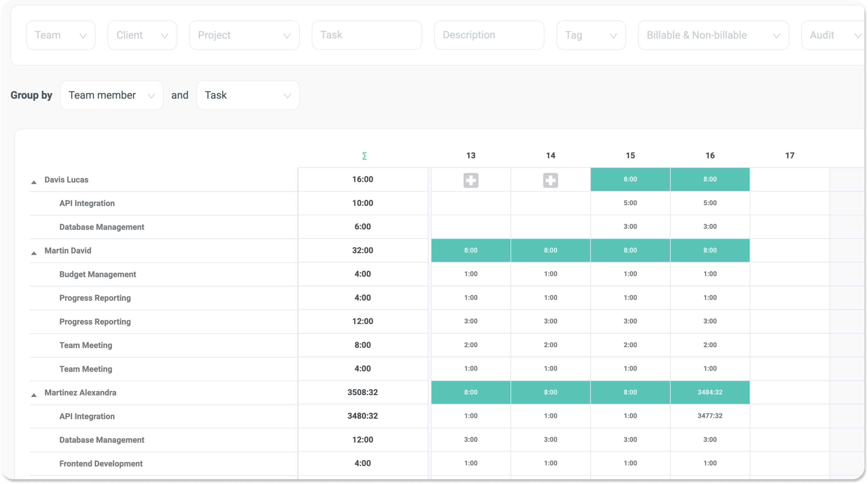The image size is (868, 484).
Task: Focus the Description filter field
Action: [x=489, y=35]
